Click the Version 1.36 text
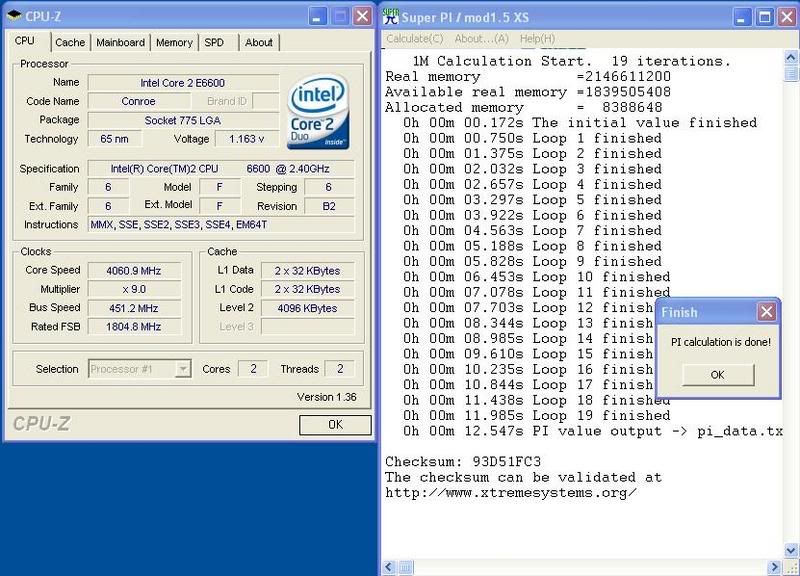 (x=327, y=397)
